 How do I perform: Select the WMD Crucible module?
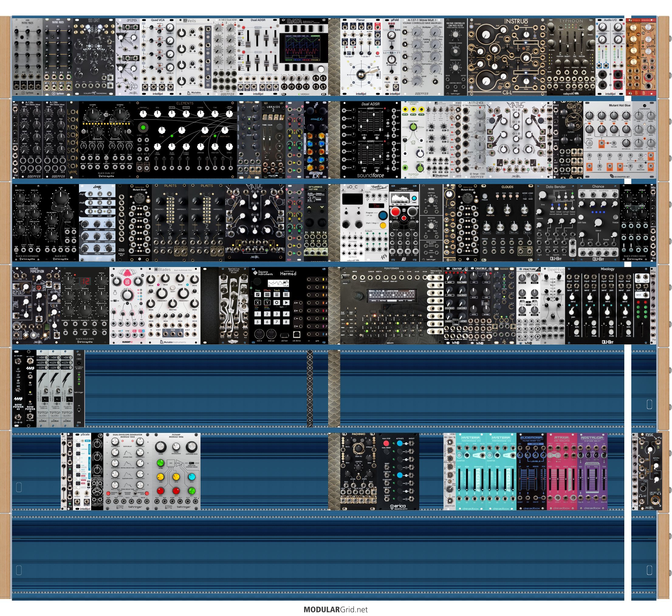coord(480,306)
